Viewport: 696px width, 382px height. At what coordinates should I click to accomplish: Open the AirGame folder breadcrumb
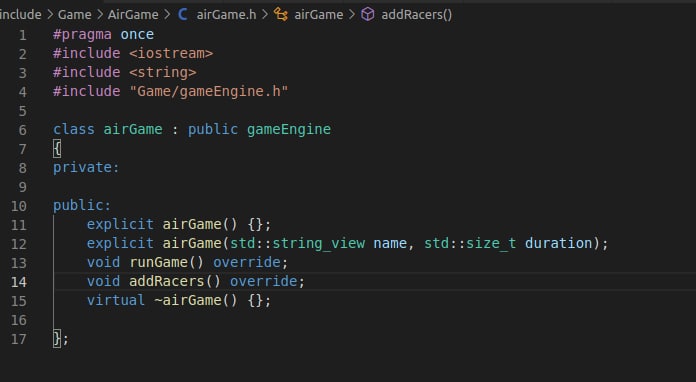click(x=133, y=15)
